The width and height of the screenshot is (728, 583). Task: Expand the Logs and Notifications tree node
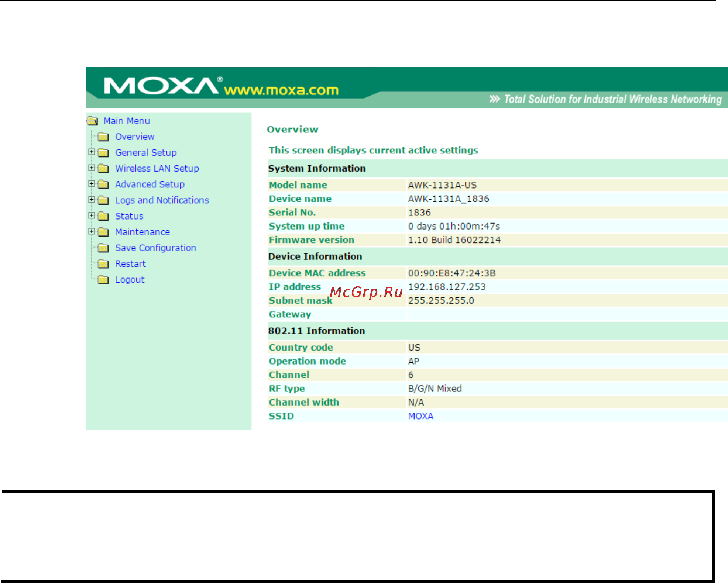click(x=92, y=199)
